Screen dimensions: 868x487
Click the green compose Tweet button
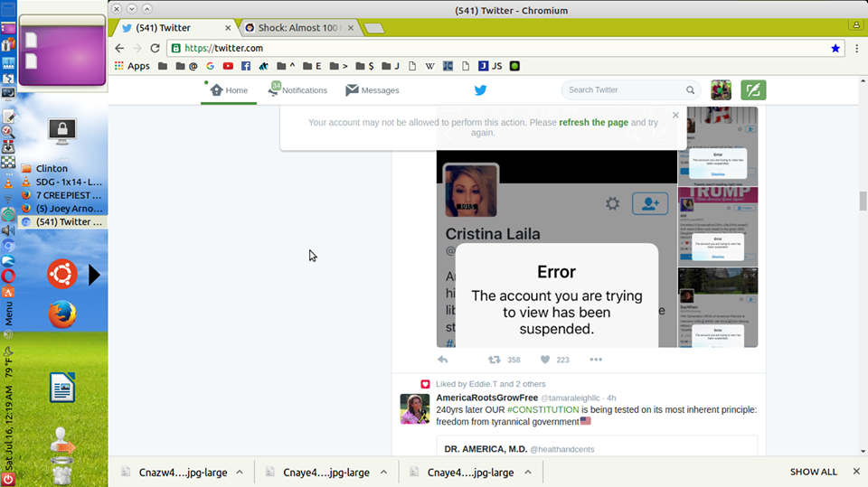coord(753,89)
